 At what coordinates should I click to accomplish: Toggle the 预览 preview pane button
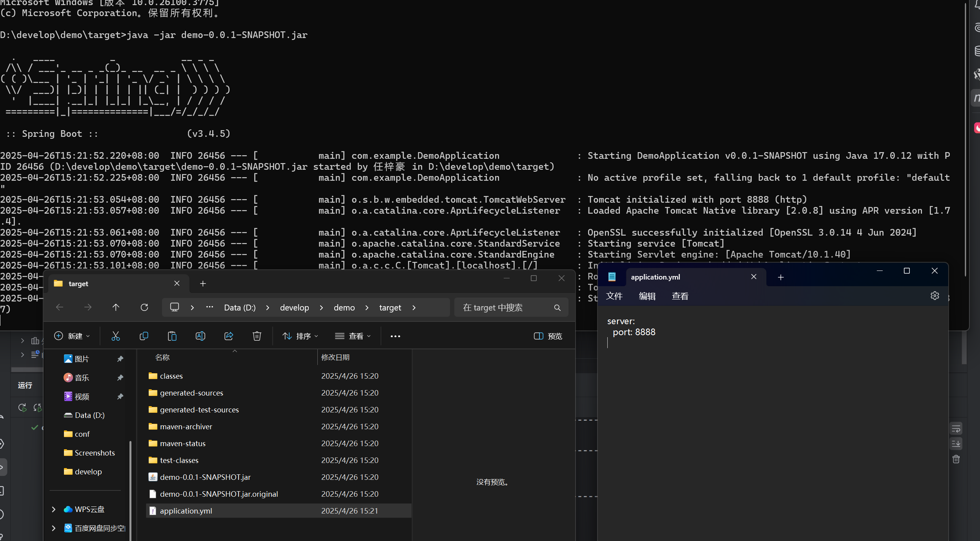pyautogui.click(x=548, y=336)
